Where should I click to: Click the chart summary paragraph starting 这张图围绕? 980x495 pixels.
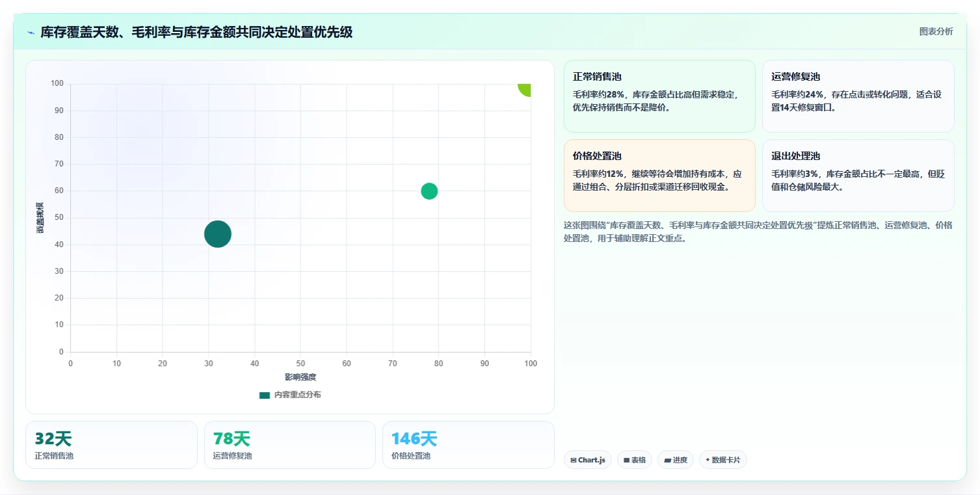coord(758,232)
